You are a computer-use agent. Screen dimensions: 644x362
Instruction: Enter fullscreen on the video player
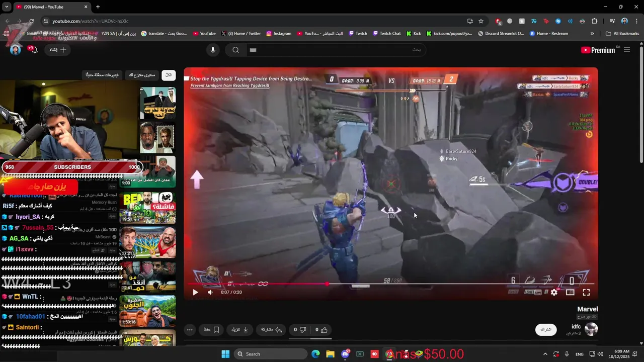click(586, 292)
